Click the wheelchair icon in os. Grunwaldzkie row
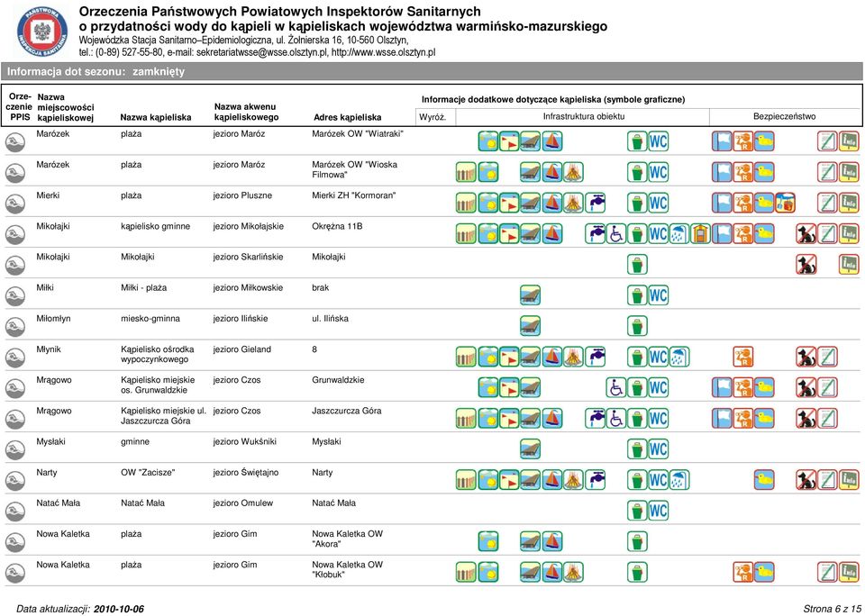Image resolution: width=865 pixels, height=616 pixels. click(x=616, y=387)
